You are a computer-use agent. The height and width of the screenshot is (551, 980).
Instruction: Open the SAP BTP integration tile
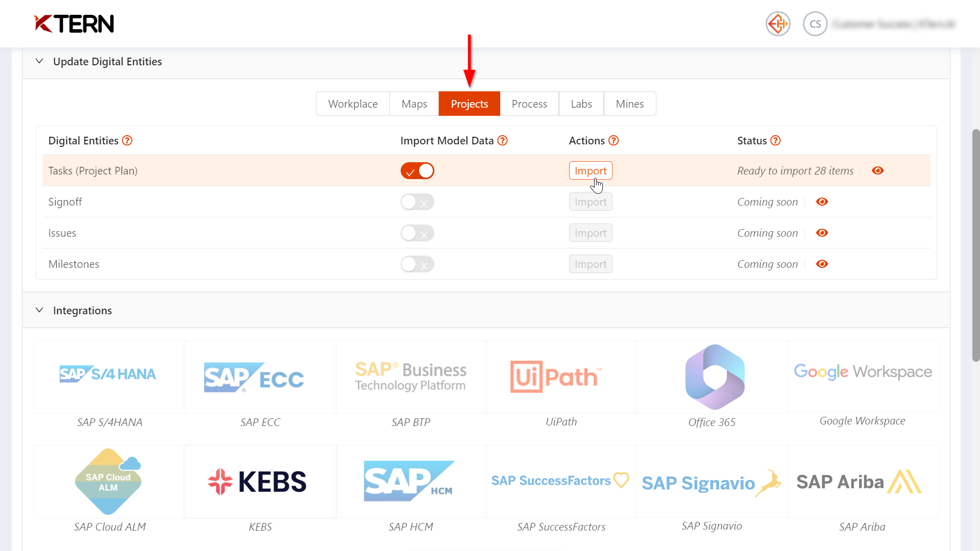coord(410,377)
